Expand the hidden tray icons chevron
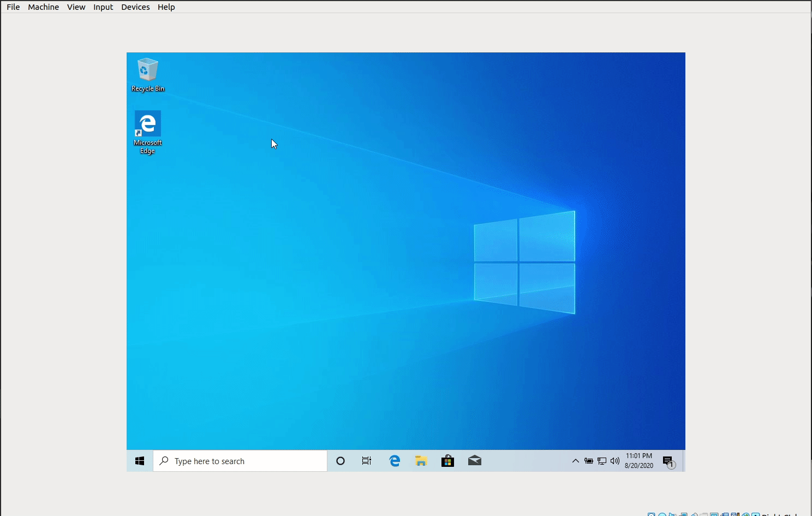 (x=575, y=461)
